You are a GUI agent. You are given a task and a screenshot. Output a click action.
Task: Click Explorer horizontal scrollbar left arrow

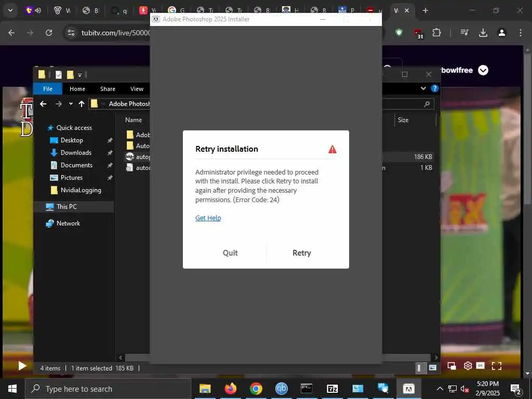[121, 357]
